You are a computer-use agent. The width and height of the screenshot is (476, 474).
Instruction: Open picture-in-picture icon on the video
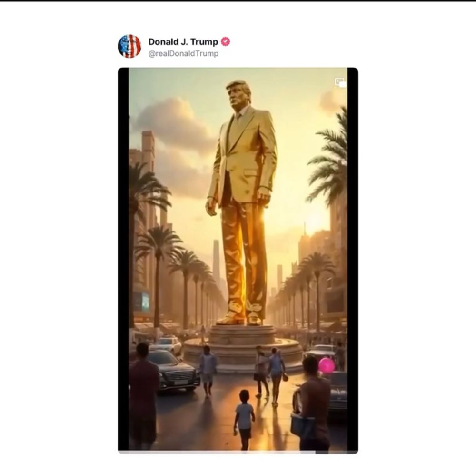coord(340,82)
